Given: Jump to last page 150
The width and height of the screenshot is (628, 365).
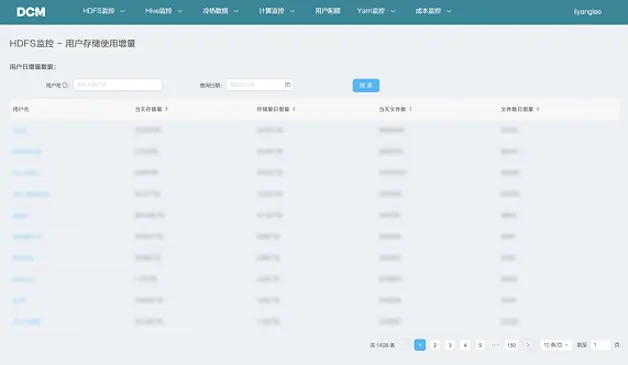Looking at the screenshot, I should pos(511,345).
